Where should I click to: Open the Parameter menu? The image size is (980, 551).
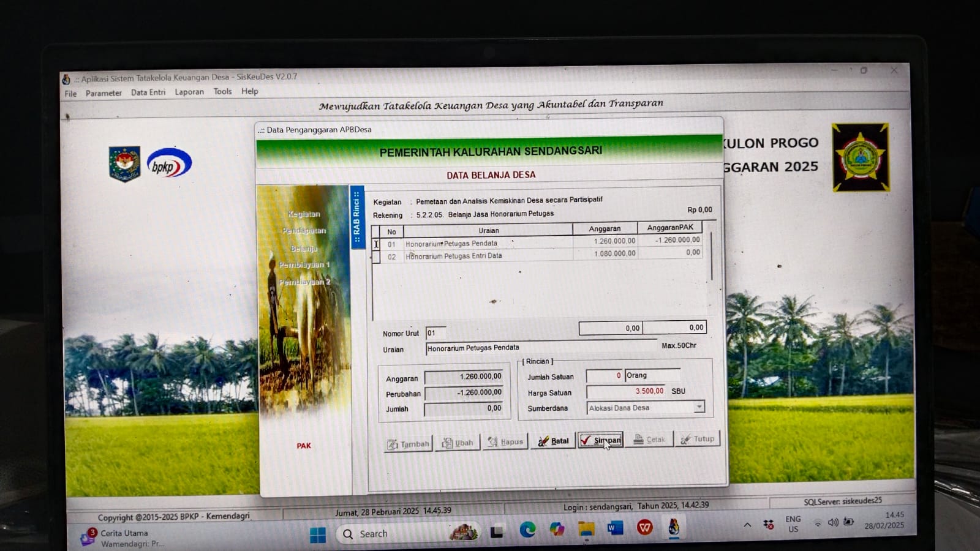104,93
